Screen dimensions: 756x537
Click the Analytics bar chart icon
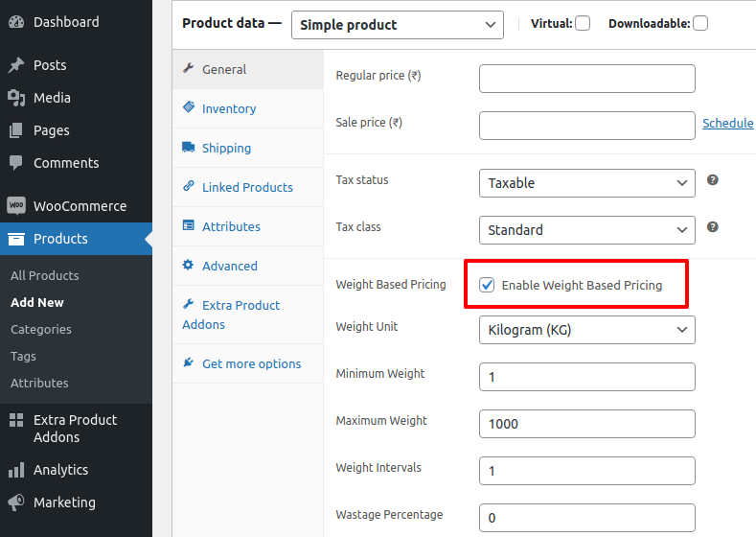tap(16, 470)
